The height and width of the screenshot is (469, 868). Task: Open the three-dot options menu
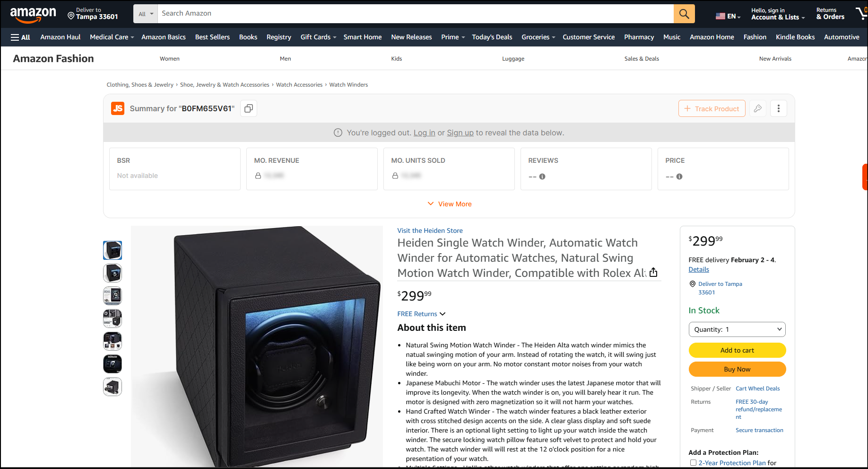[x=778, y=108]
